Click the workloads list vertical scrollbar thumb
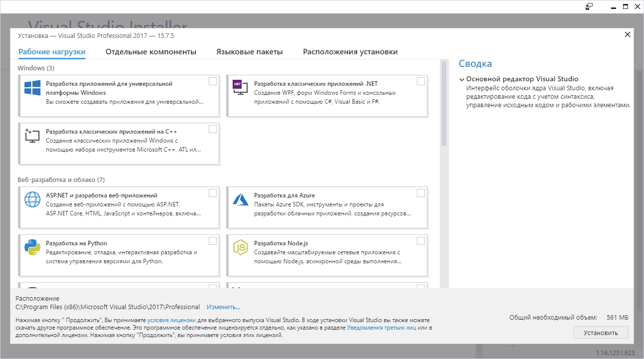The image size is (644, 359). [x=444, y=103]
